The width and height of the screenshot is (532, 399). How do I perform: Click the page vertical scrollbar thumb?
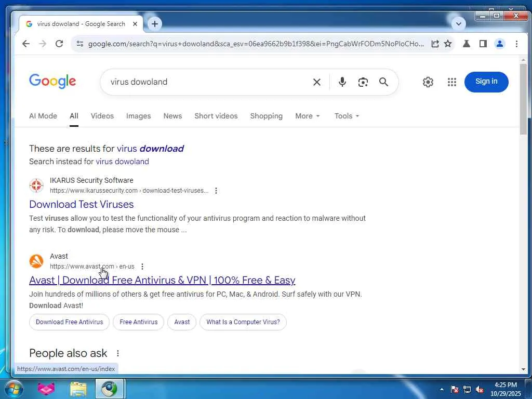pos(523,98)
